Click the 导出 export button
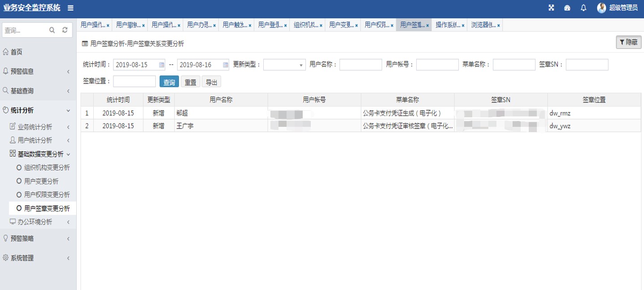Screen dimensions: 644x290 point(211,82)
